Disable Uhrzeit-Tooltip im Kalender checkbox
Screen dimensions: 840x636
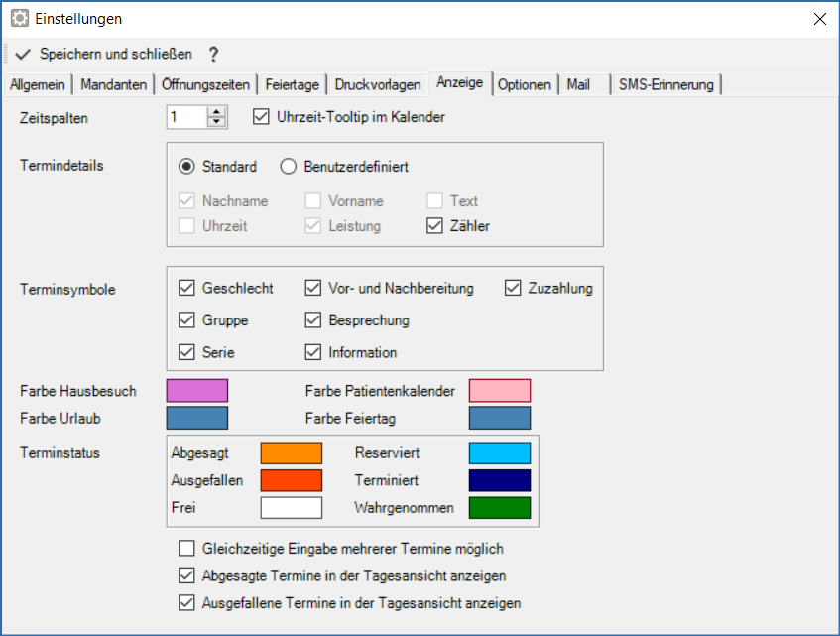[x=262, y=117]
